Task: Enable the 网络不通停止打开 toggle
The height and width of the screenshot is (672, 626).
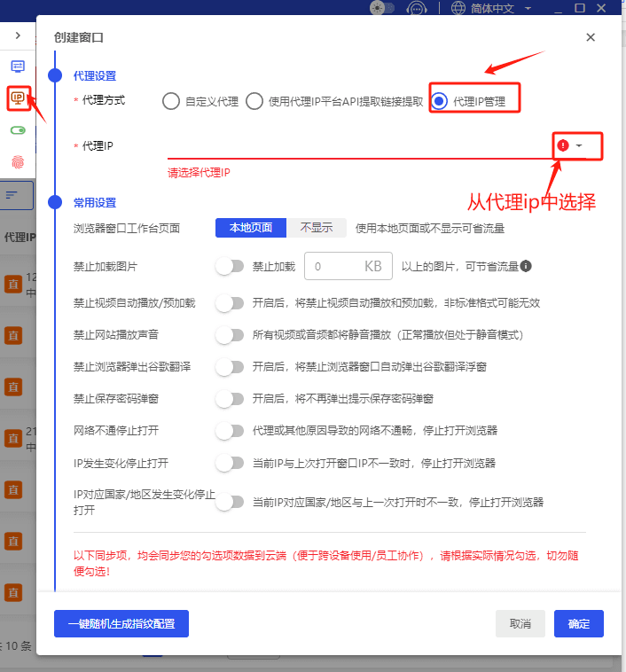Action: click(x=229, y=431)
